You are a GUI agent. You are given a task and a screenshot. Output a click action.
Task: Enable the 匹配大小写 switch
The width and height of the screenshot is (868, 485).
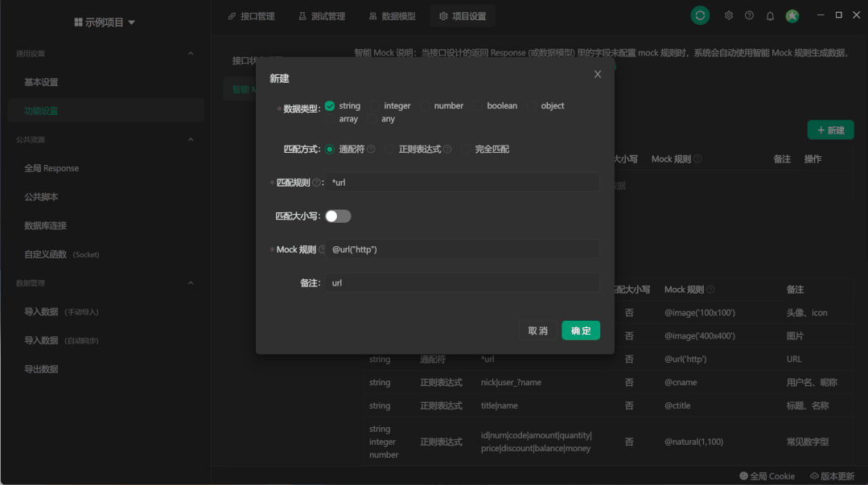coord(337,216)
